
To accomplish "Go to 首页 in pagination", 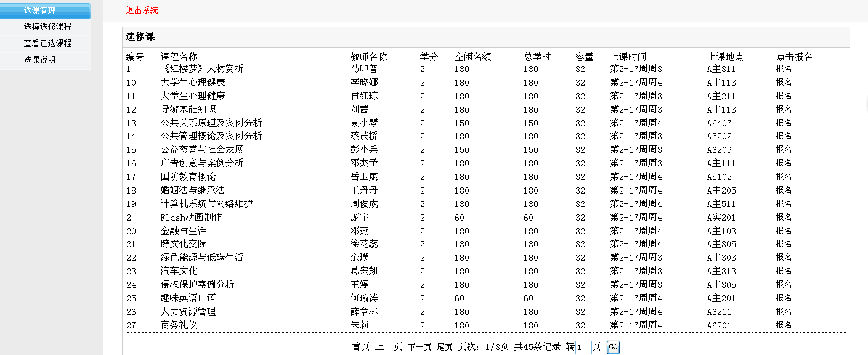I will coord(360,347).
